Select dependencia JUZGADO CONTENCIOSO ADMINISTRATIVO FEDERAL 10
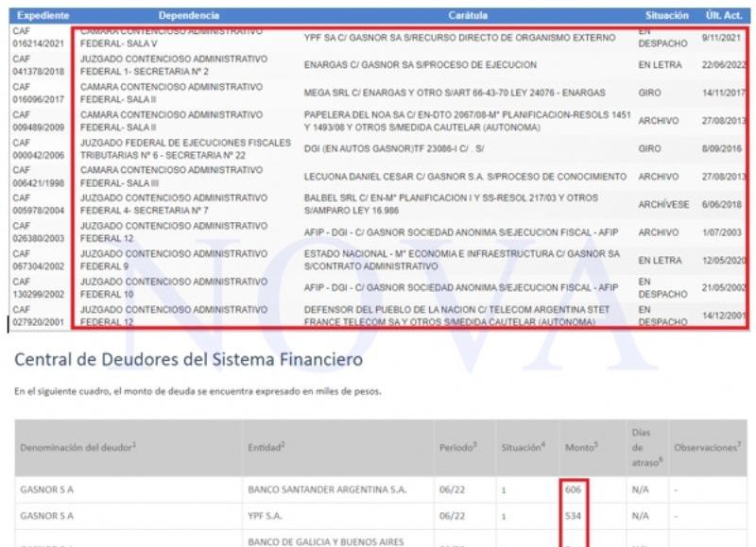 tap(174, 288)
